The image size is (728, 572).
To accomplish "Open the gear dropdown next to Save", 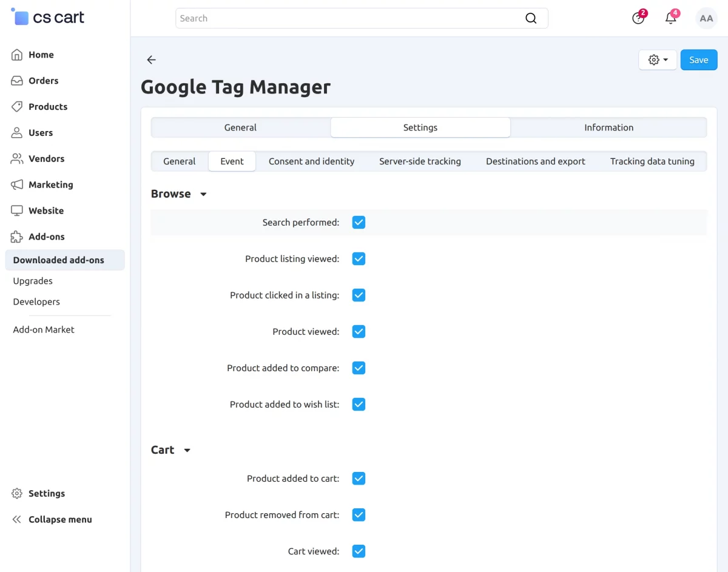I will pyautogui.click(x=658, y=60).
